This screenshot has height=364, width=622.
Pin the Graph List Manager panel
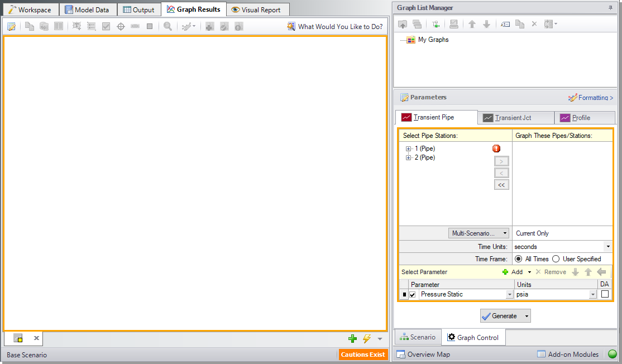pyautogui.click(x=610, y=8)
